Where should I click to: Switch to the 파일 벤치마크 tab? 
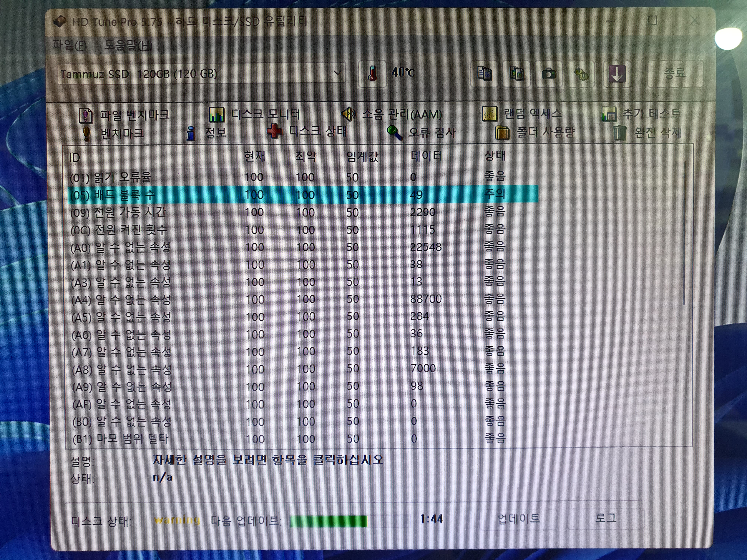coord(124,115)
